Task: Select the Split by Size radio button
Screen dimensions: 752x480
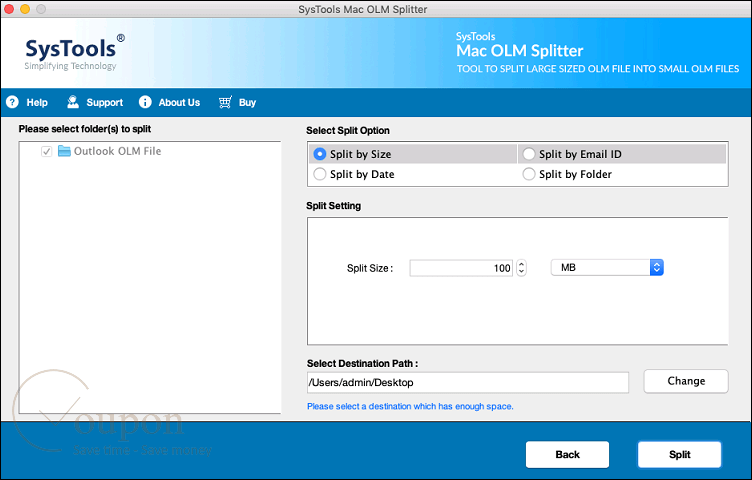Action: point(319,154)
